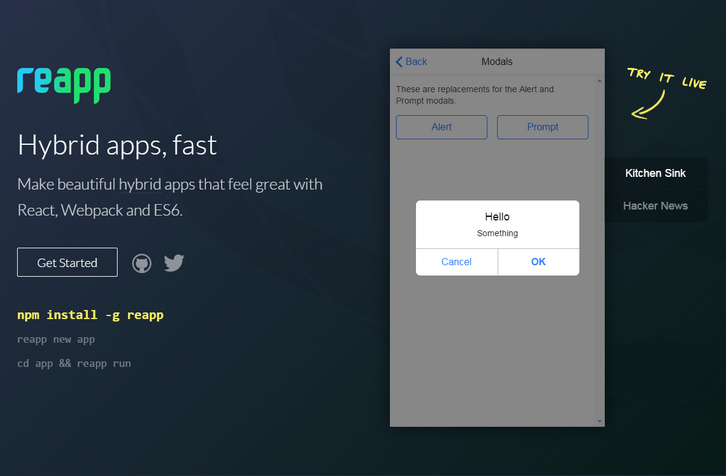
Task: Click the reapp logo
Action: click(64, 84)
